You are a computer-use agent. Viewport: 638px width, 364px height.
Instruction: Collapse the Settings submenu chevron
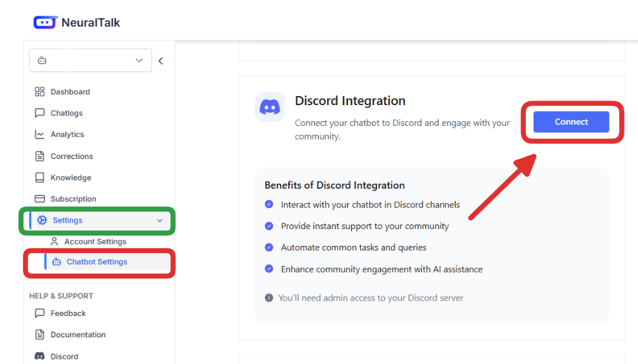[x=160, y=221]
